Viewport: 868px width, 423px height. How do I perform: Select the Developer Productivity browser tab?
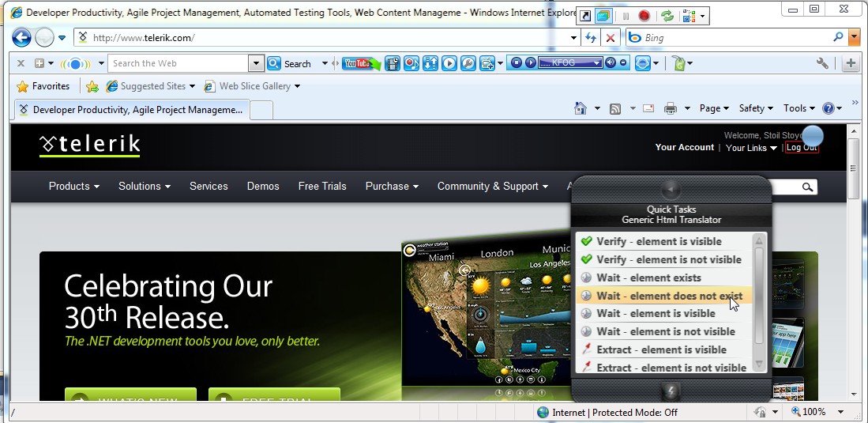[133, 109]
